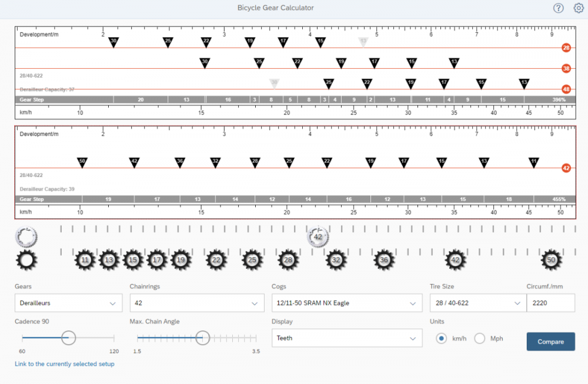The image size is (588, 384).
Task: Click Derailleur Capacity: 39 label
Action: pyautogui.click(x=47, y=189)
